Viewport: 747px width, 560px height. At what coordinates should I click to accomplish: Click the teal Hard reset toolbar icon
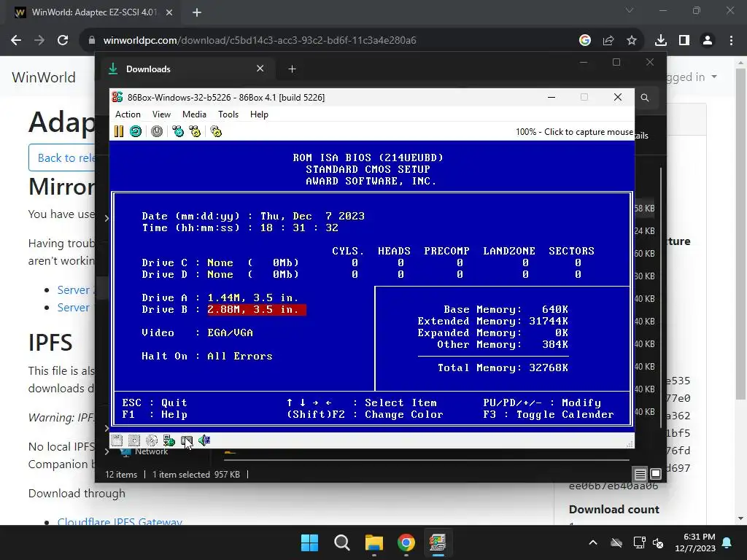(136, 131)
